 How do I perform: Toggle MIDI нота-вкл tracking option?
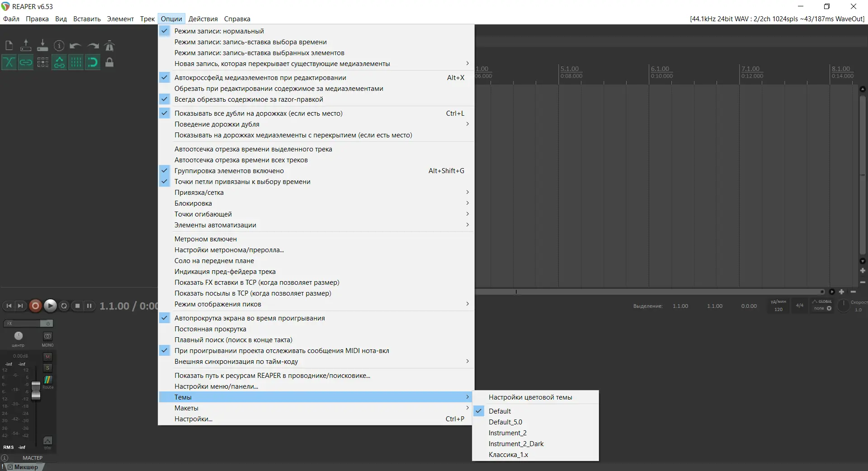point(316,351)
